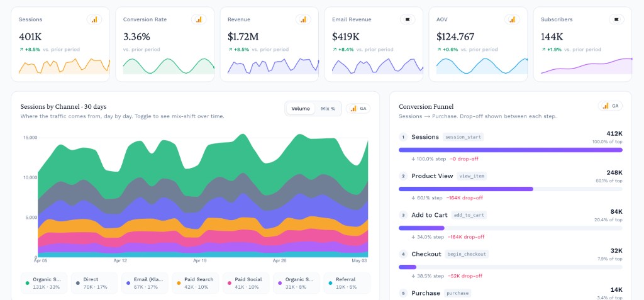Click the Sessions card orange sparkline
644x300 pixels.
coord(65,66)
